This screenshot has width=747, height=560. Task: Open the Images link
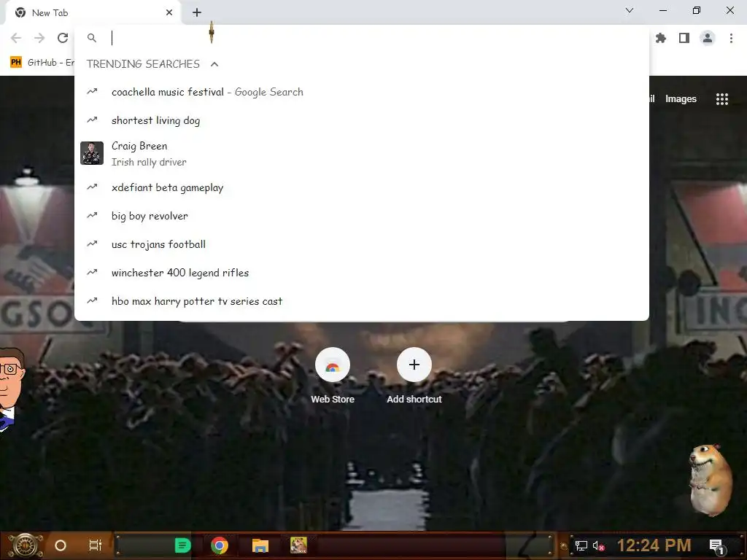(681, 99)
